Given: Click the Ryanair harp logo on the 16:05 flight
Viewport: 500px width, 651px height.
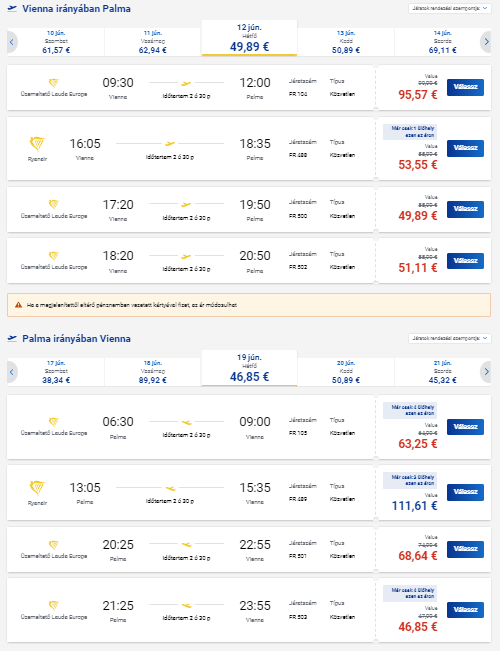Looking at the screenshot, I should (x=37, y=144).
